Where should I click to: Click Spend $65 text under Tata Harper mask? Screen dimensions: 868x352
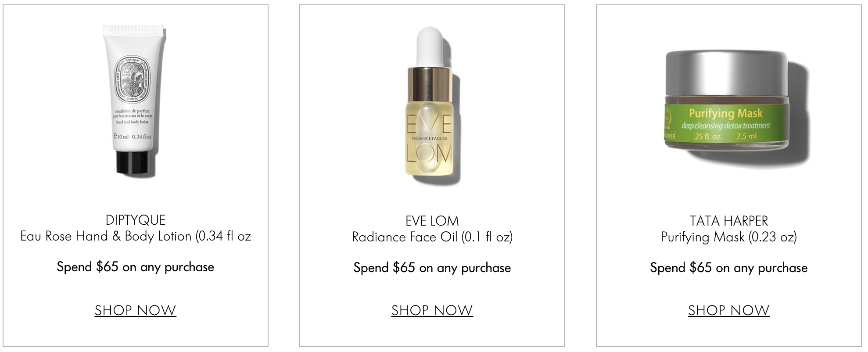[729, 268]
